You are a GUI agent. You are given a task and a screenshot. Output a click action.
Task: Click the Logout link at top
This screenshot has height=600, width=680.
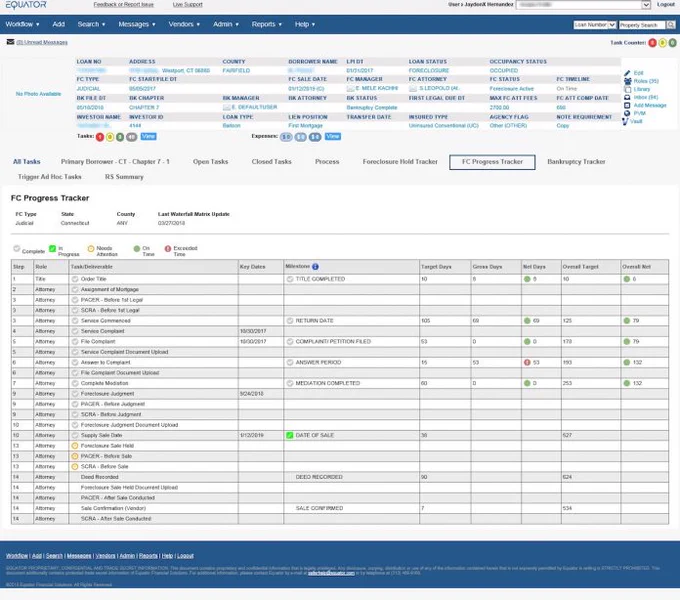point(665,4)
